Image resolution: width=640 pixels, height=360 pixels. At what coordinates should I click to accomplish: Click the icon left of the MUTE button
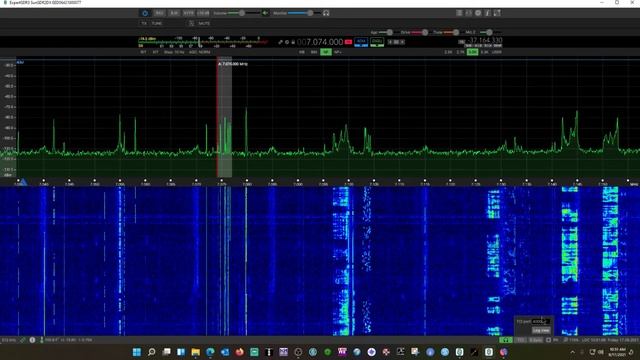191,23
